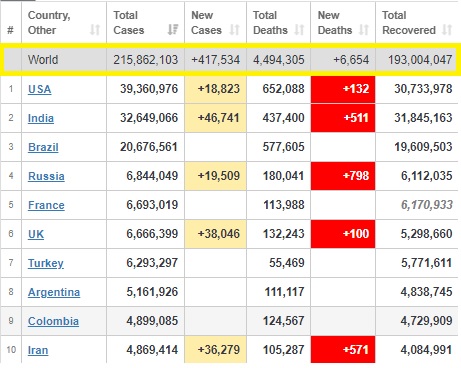Go to Brazil statistics page
This screenshot has width=461, height=368.
(x=43, y=147)
